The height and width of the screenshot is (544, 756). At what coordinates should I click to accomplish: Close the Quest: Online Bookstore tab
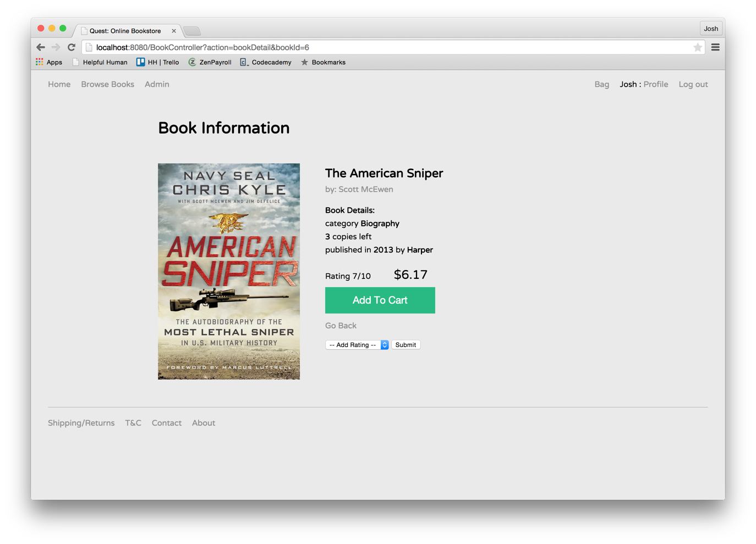coord(174,31)
